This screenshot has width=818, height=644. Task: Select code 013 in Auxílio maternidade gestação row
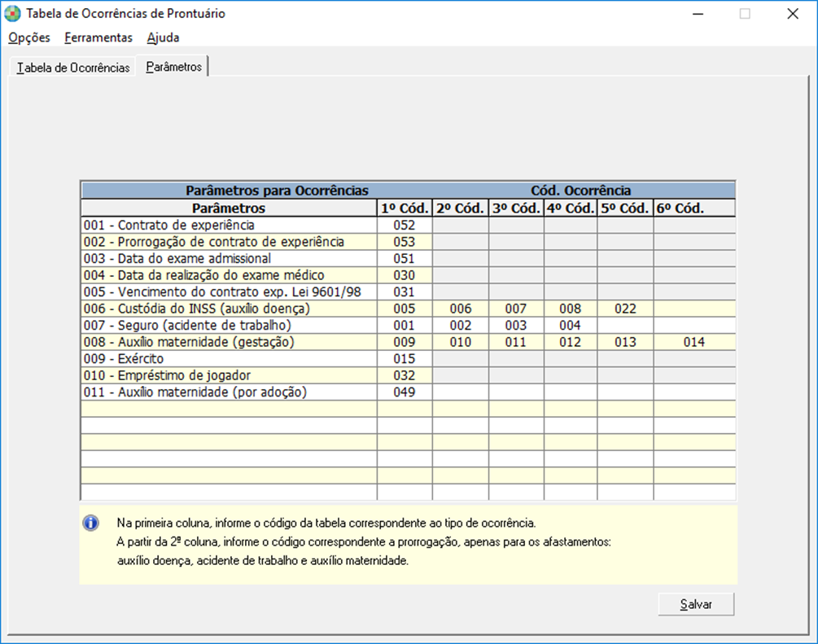click(x=625, y=342)
